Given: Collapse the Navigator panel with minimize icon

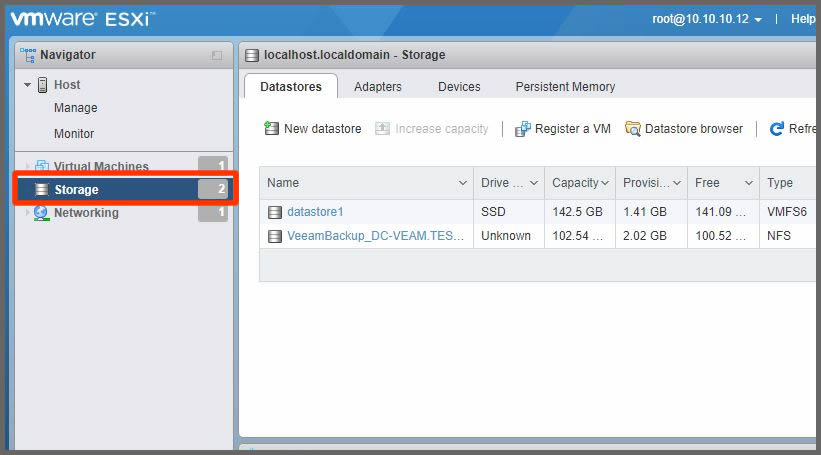Looking at the screenshot, I should (217, 55).
